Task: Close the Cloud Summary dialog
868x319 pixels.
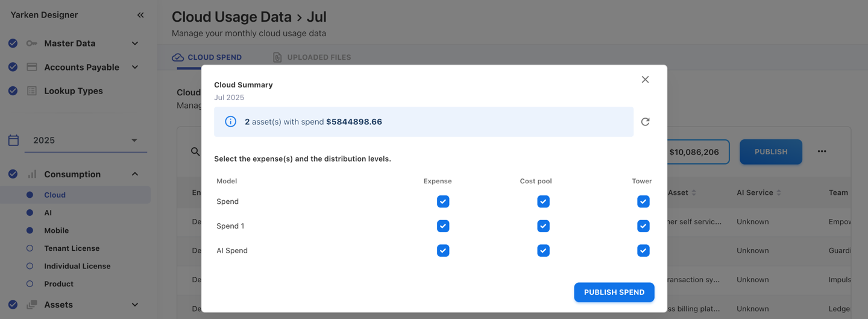Action: 646,80
